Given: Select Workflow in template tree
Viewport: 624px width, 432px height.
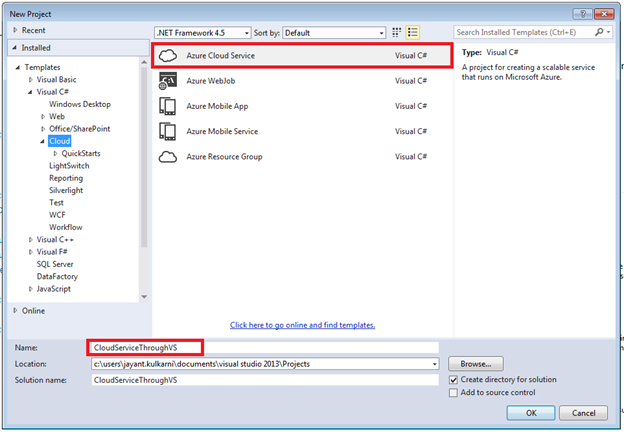Looking at the screenshot, I should click(66, 227).
